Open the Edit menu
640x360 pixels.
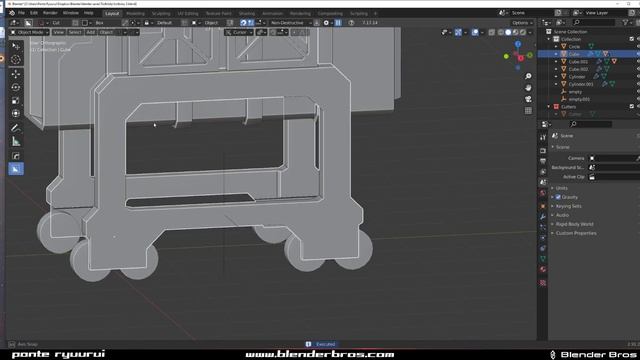click(34, 13)
